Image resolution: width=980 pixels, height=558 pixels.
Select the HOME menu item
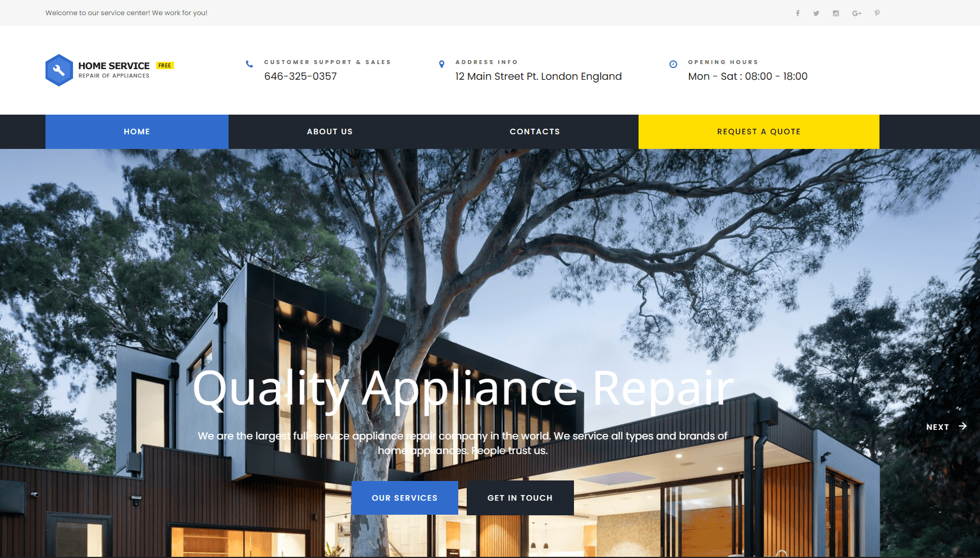(x=137, y=131)
